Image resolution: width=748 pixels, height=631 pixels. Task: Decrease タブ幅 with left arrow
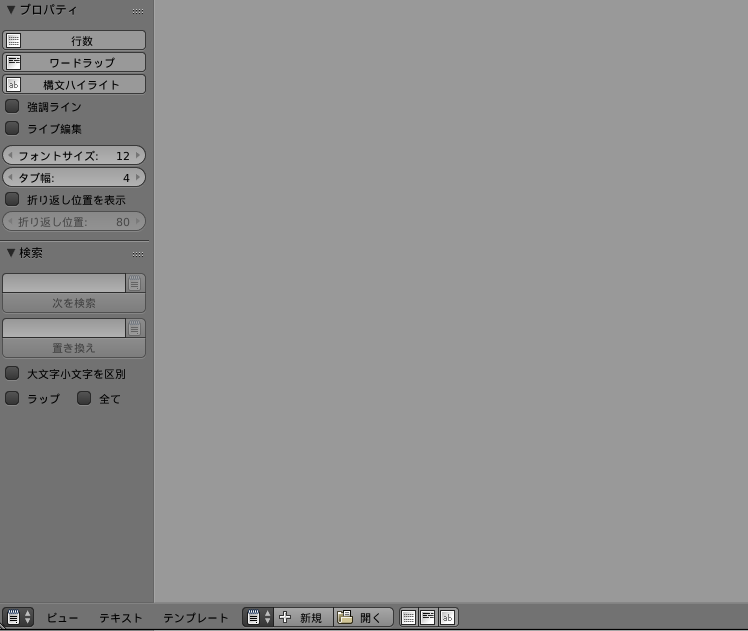click(x=10, y=177)
